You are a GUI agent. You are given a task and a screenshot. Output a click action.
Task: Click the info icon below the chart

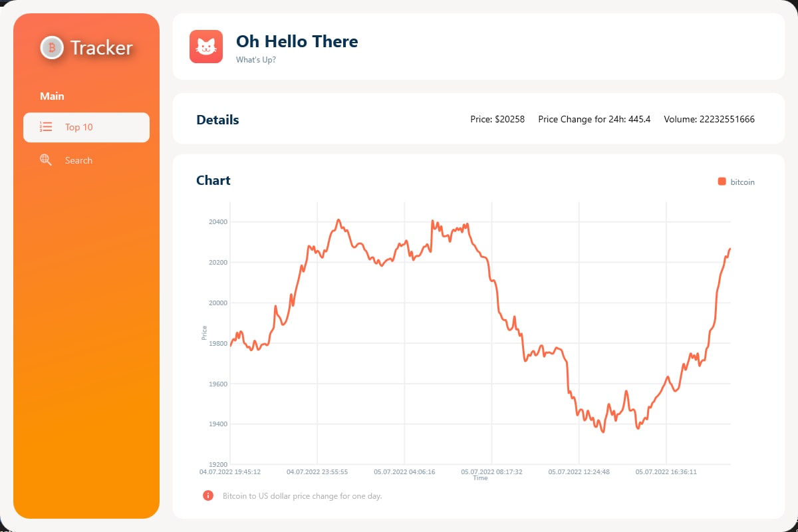tap(207, 495)
